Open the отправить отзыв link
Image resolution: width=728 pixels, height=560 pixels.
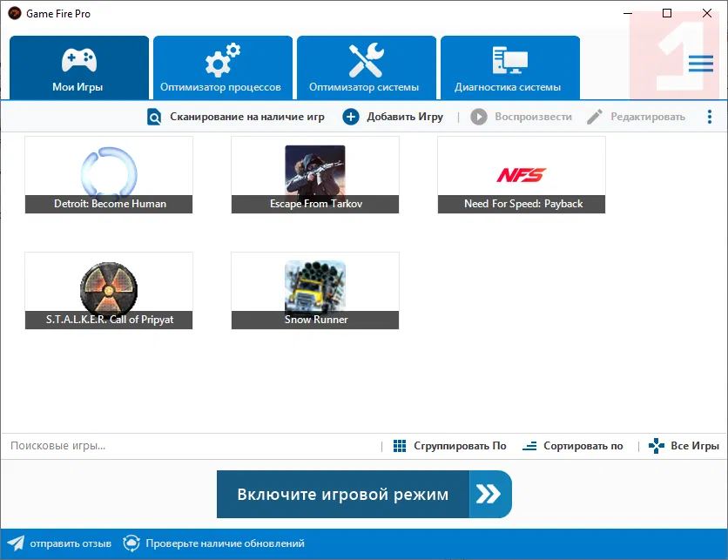[71, 543]
